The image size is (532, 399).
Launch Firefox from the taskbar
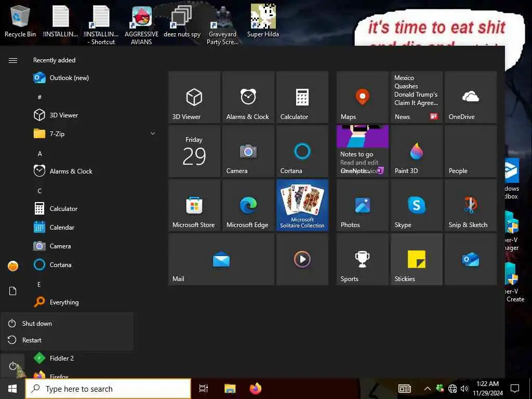(256, 389)
